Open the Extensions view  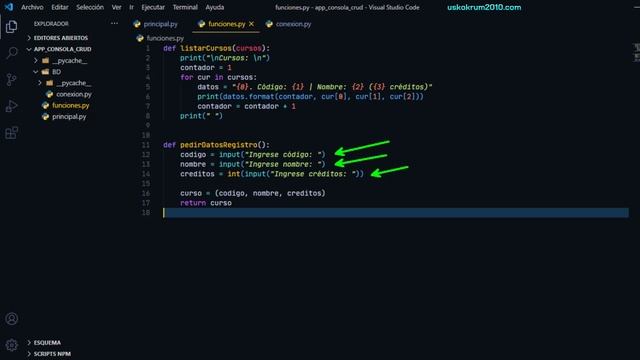point(11,132)
